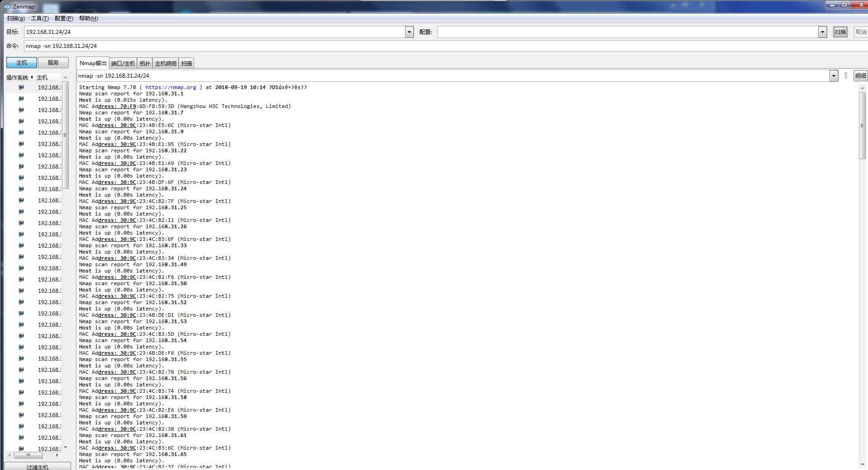
Task: Click line 'Nmap scan report for 192.168.31.65'
Action: click(133, 455)
